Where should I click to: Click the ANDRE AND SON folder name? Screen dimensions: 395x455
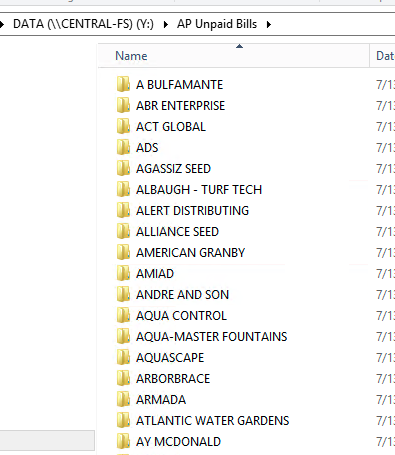[182, 295]
